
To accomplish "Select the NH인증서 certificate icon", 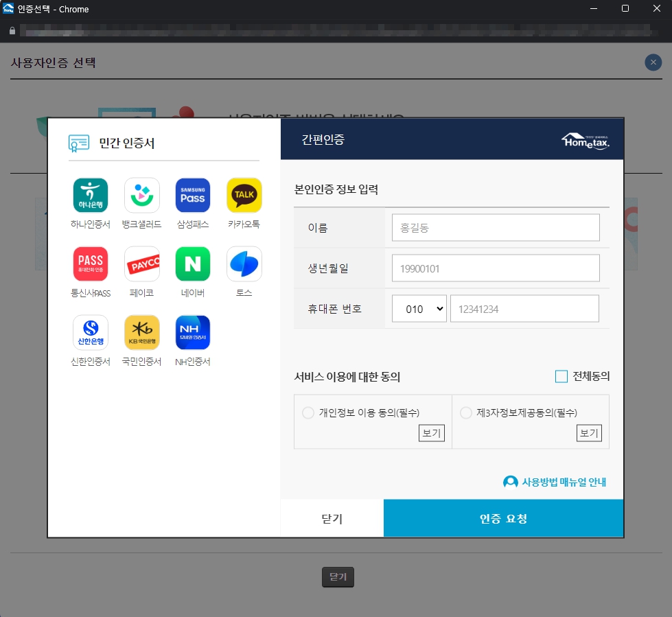I will coord(193,332).
